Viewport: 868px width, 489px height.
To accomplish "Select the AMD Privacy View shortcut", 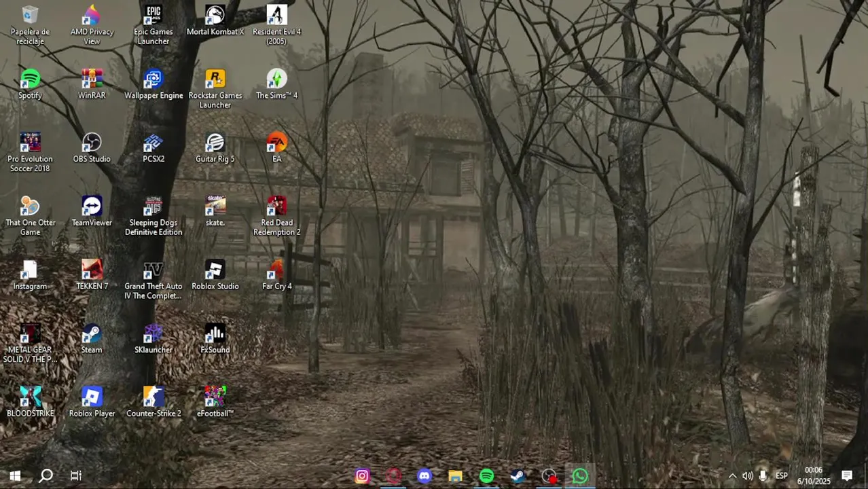I will [92, 24].
